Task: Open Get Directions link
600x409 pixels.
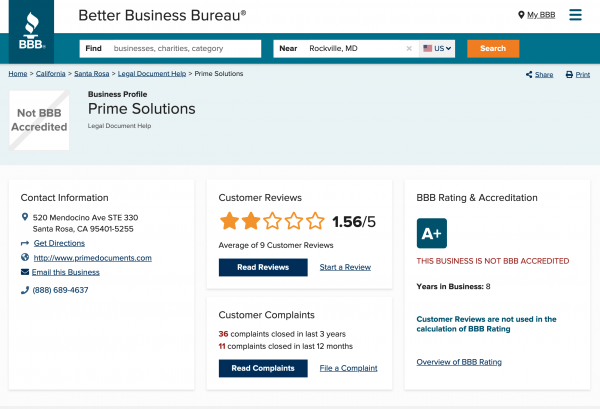Action: [59, 243]
